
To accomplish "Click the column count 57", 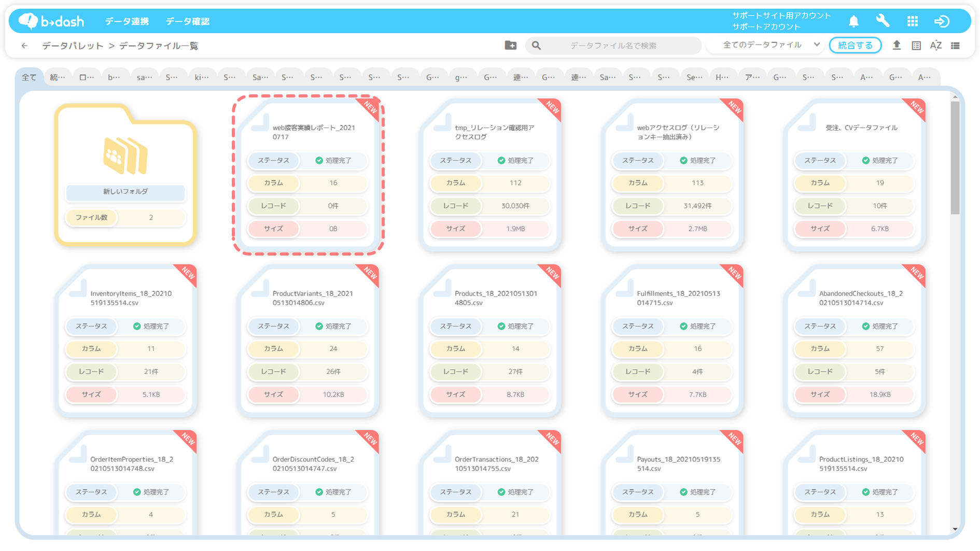I will tap(880, 349).
